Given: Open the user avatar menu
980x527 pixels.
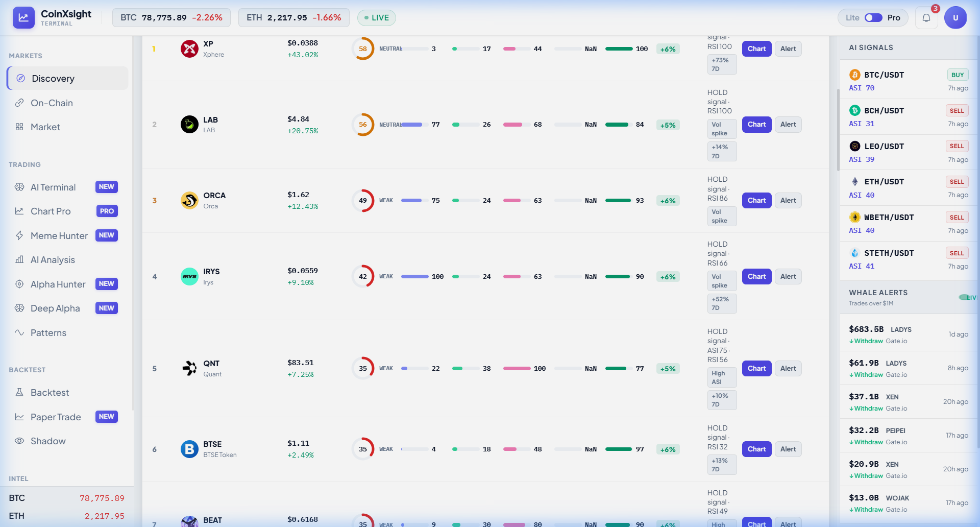Looking at the screenshot, I should coord(955,18).
